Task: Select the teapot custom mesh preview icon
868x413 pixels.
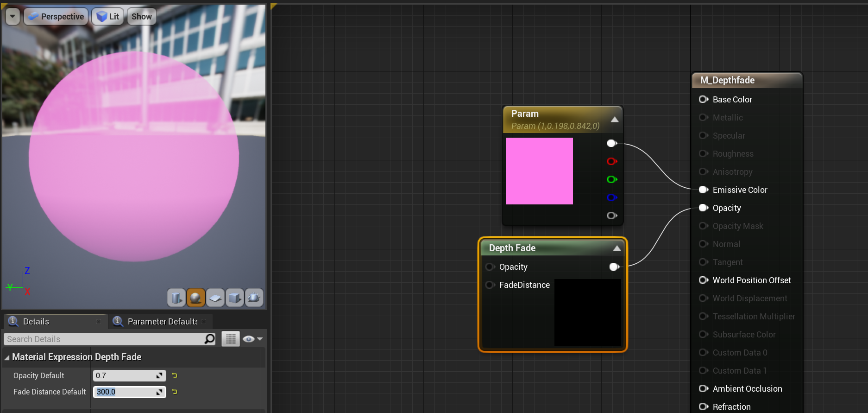Action: [x=254, y=298]
